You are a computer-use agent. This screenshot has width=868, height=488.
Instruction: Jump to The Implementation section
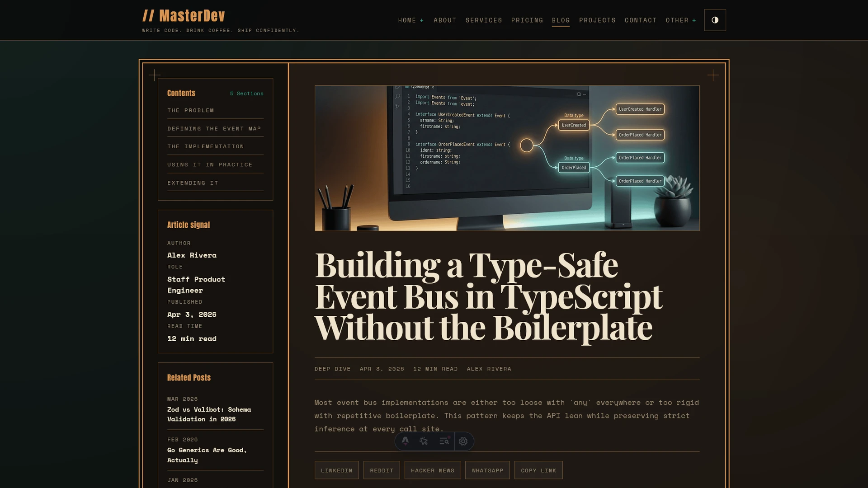click(215, 146)
